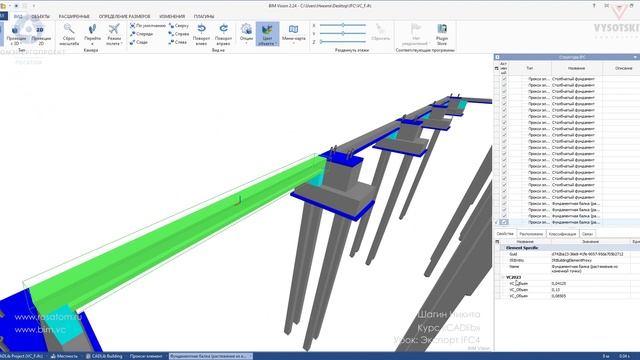Image resolution: width=640 pixels, height=360 pixels.
Task: Select the Свойства properties tab
Action: (505, 233)
